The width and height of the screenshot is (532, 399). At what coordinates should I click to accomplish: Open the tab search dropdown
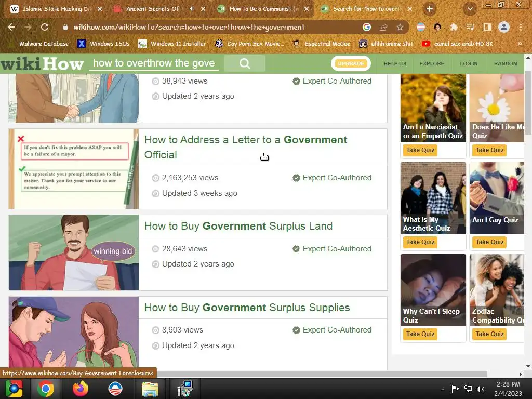click(470, 9)
